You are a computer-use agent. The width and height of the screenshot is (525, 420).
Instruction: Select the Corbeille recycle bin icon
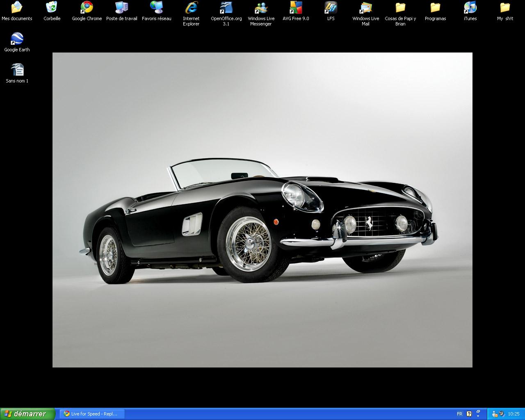click(x=52, y=11)
